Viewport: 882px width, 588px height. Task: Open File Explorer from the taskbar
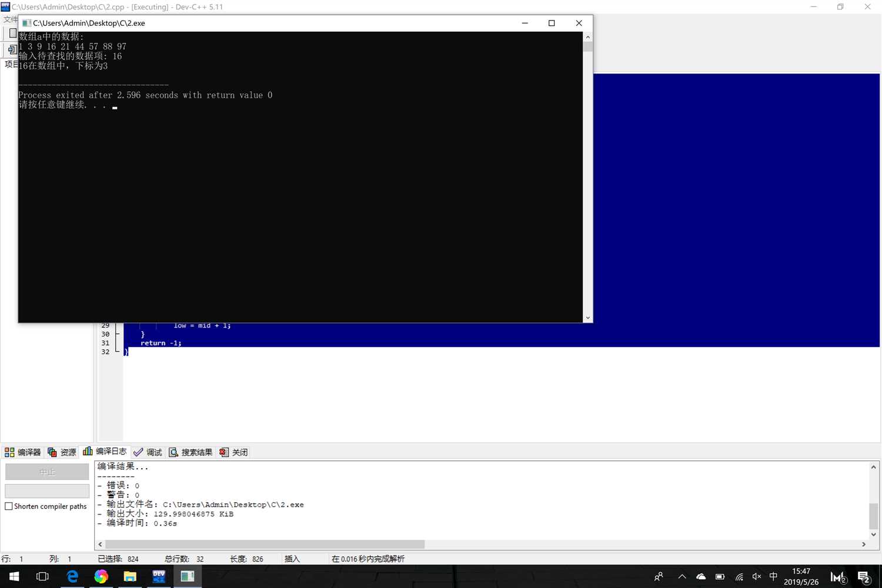click(129, 577)
